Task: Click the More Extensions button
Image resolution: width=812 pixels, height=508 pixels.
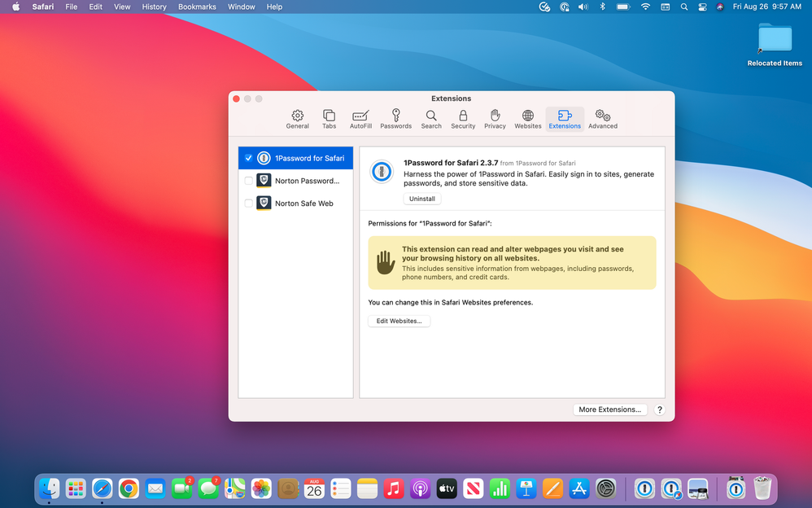Action: click(x=610, y=409)
